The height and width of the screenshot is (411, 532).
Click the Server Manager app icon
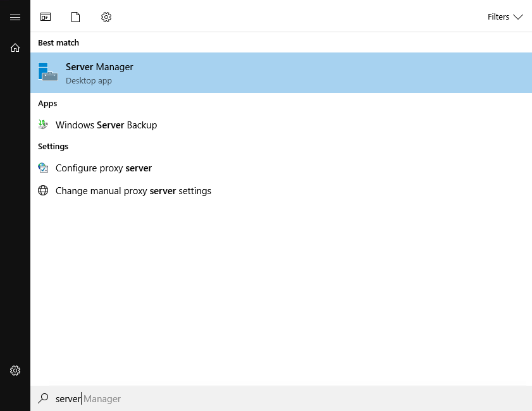click(x=48, y=71)
